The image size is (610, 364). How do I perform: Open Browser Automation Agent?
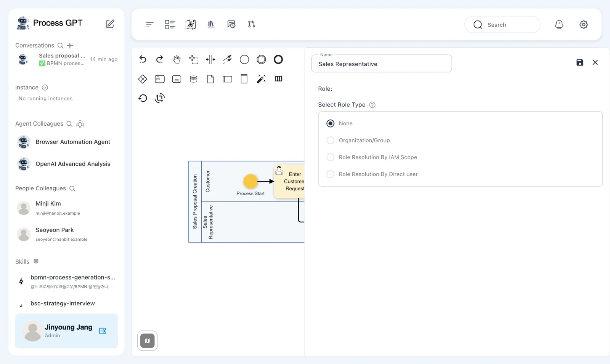pos(66,142)
